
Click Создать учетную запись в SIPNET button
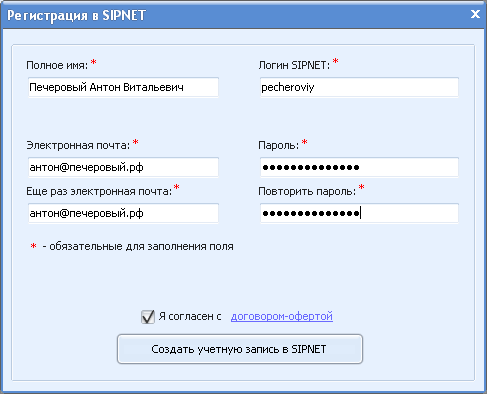point(240,349)
